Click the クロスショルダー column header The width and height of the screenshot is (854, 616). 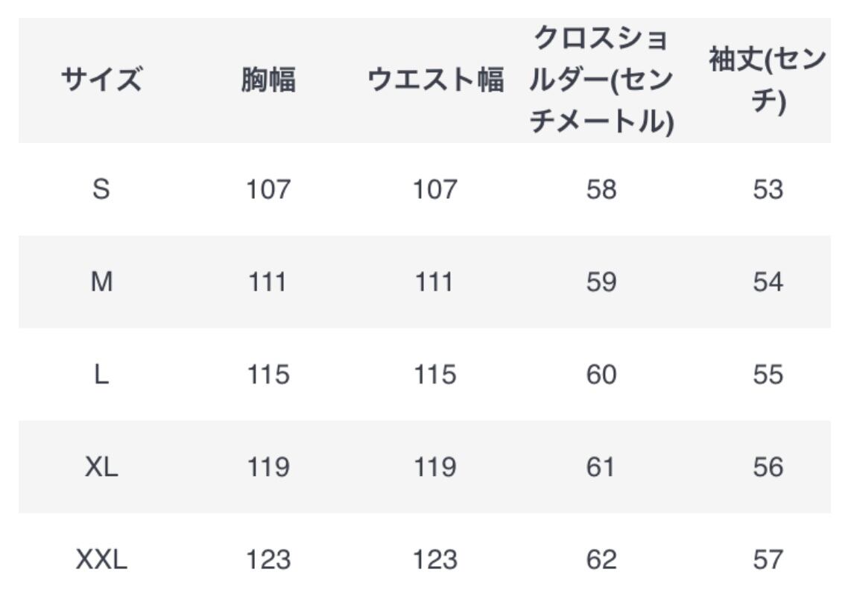pos(601,80)
